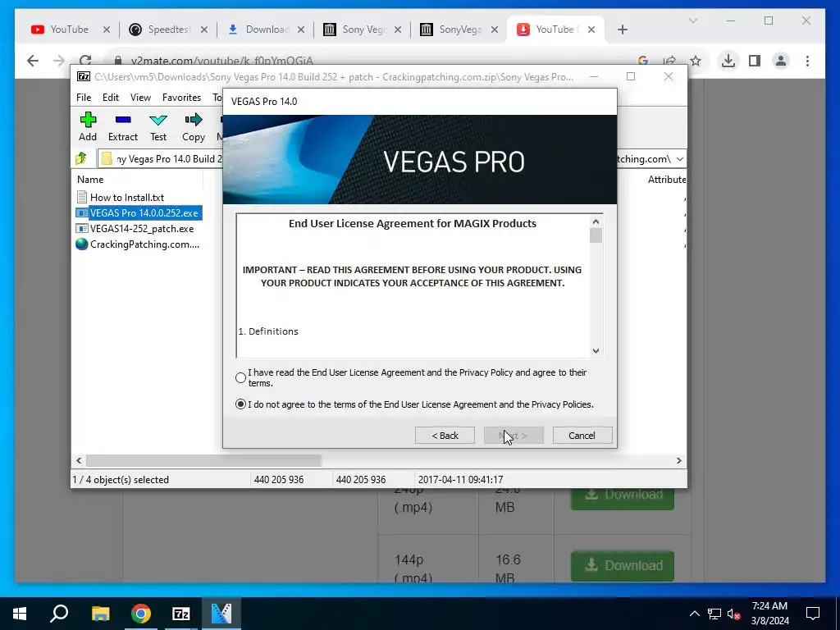Open 7-Zip from the taskbar
The width and height of the screenshot is (840, 630).
click(181, 614)
